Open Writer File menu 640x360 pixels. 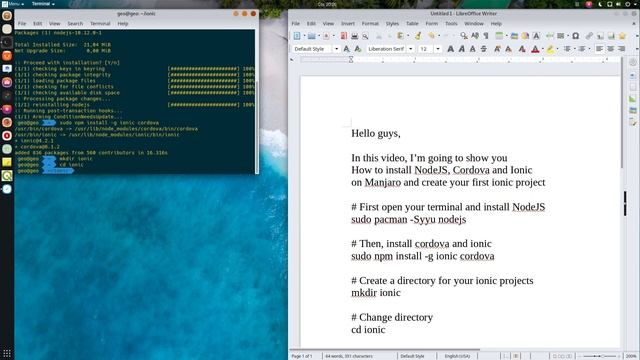296,24
